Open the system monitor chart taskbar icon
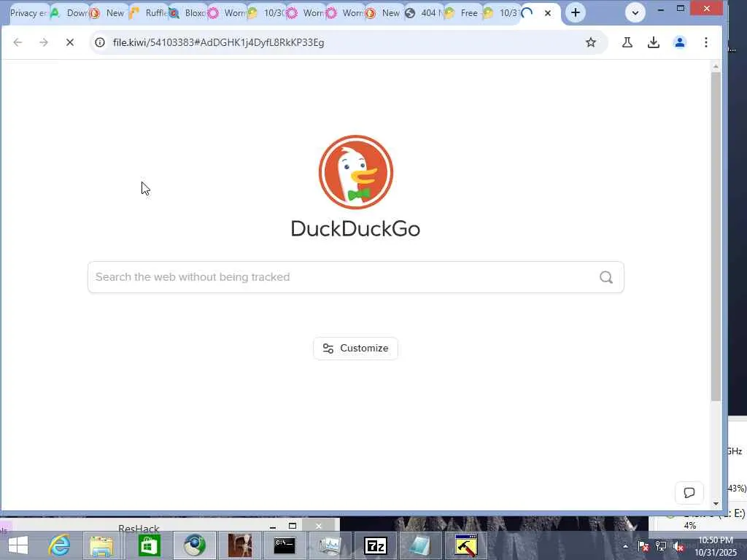Image resolution: width=747 pixels, height=560 pixels. [x=330, y=545]
